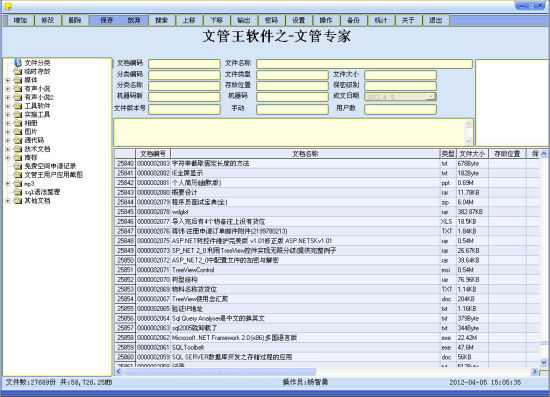Select row 'IE全屏显示'
Image resolution: width=550 pixels, height=397 pixels.
point(327,173)
